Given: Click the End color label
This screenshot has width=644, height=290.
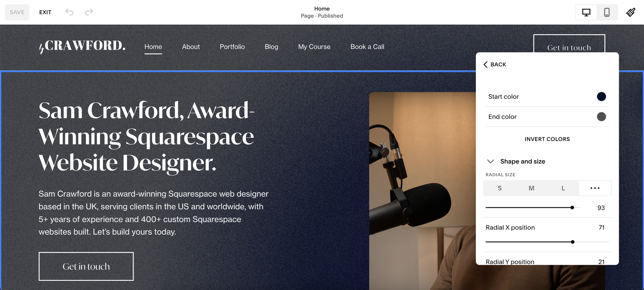Looking at the screenshot, I should [x=502, y=117].
